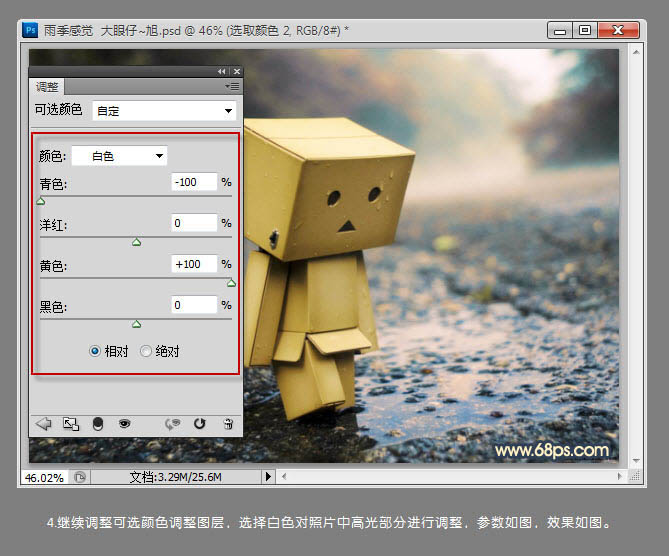The image size is (669, 556).
Task: Switch panel to expanded view icon
Action: click(x=71, y=424)
